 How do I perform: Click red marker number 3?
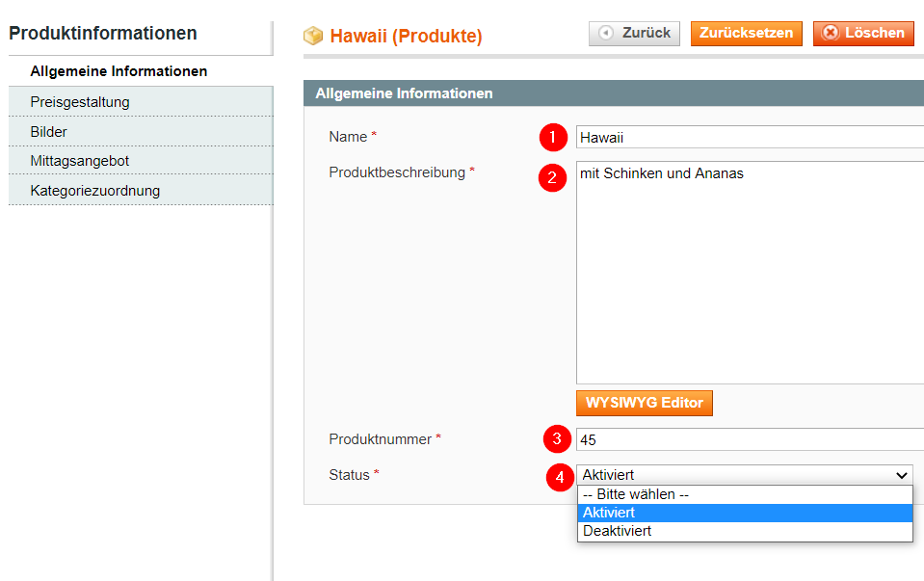(557, 439)
